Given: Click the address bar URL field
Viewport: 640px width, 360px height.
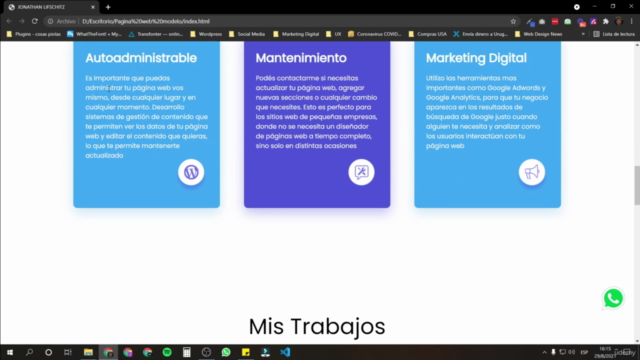Looking at the screenshot, I should click(278, 21).
